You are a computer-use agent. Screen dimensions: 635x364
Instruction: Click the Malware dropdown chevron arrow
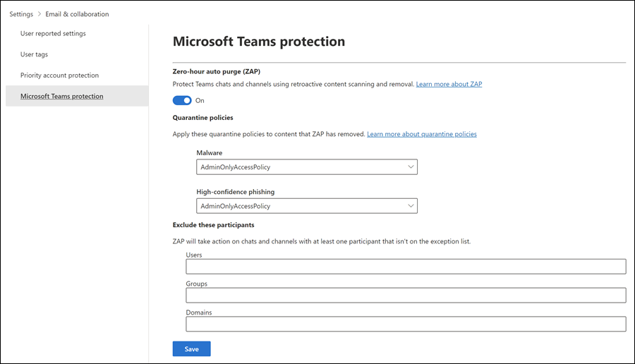point(411,167)
